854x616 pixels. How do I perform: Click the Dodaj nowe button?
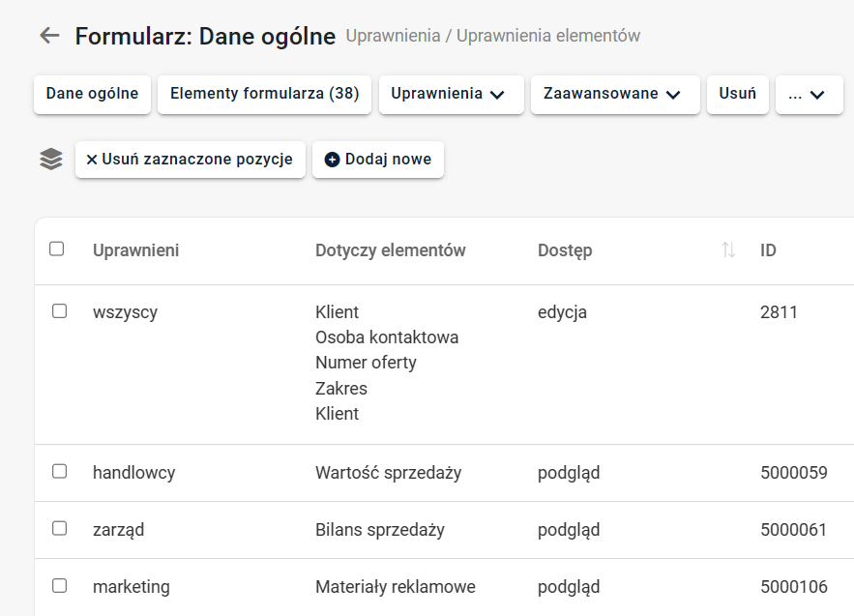(378, 160)
